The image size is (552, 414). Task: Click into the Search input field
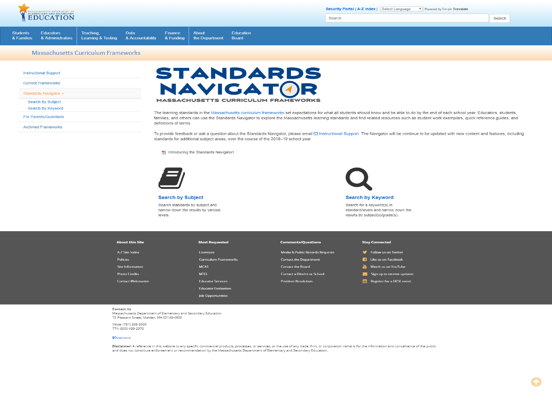407,18
